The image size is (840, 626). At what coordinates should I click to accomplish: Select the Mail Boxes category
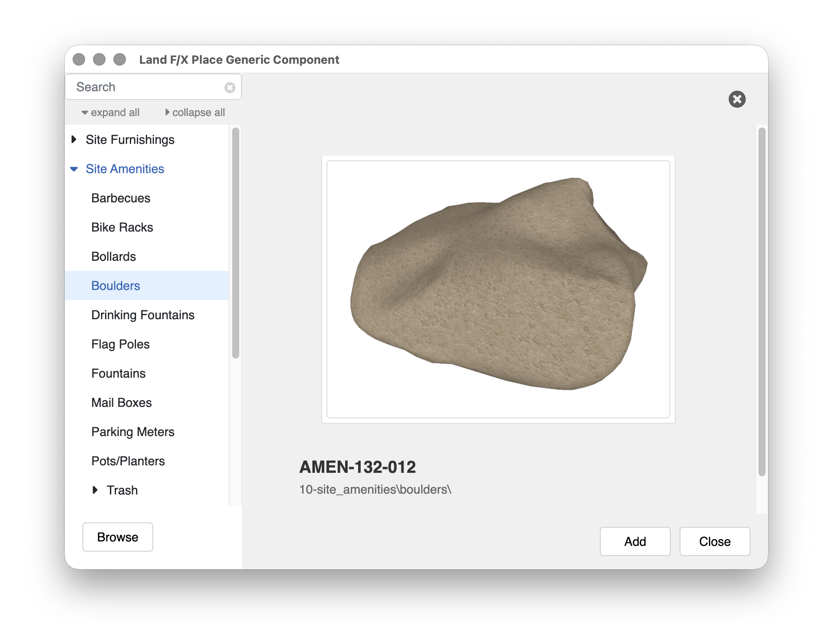click(x=147, y=402)
